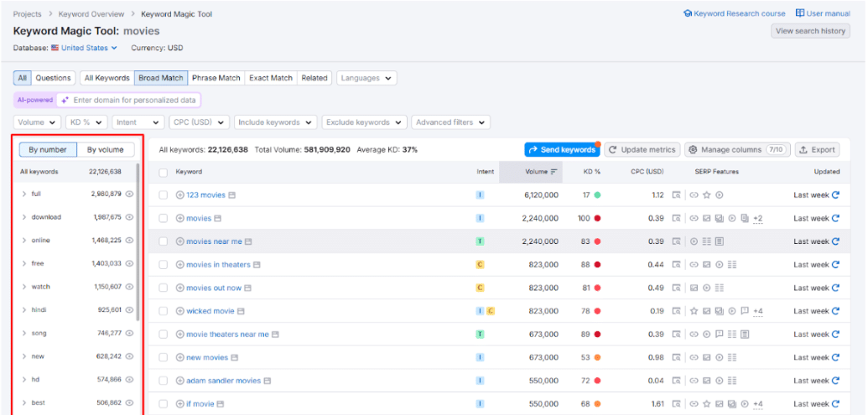Refresh metrics icon for if movie row
868x415 pixels.
tap(835, 404)
